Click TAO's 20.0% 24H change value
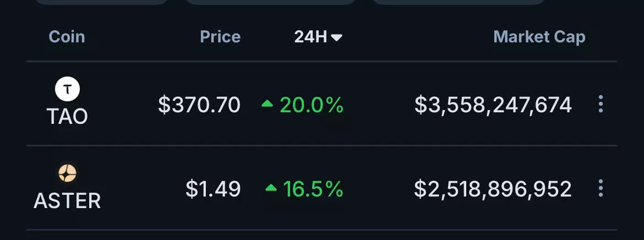Screen dimensions: 644x240 [312, 104]
